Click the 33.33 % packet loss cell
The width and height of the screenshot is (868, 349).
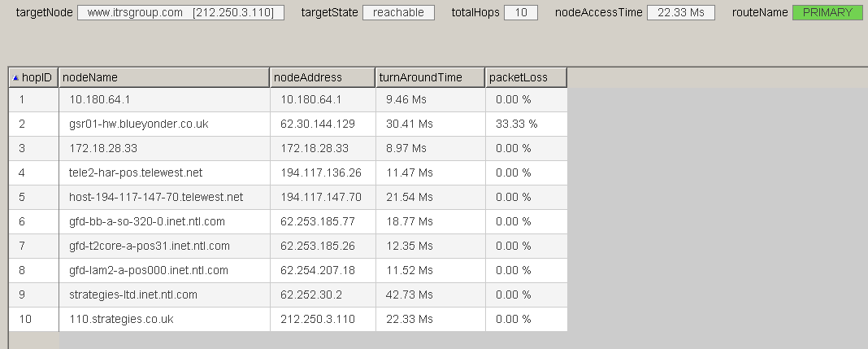(x=516, y=124)
